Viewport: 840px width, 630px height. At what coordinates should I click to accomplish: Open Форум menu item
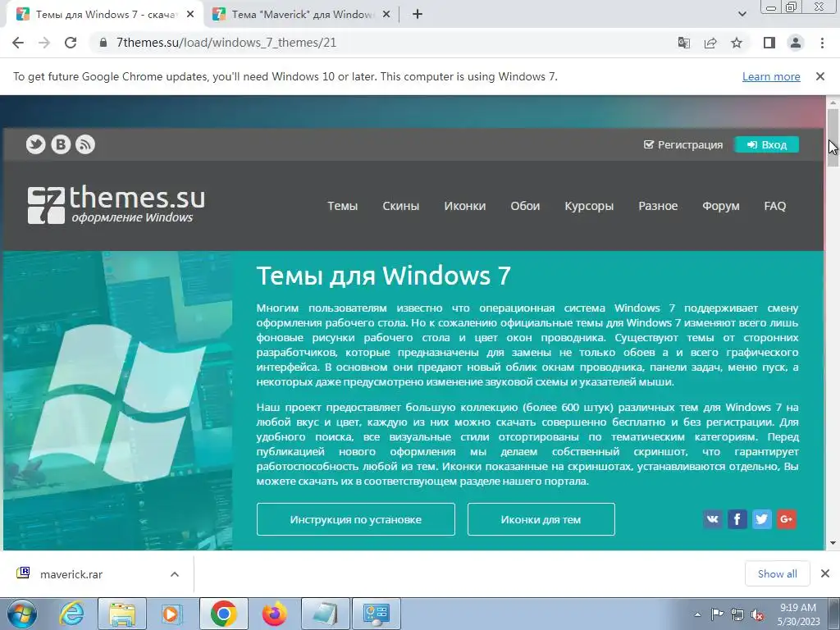point(720,206)
